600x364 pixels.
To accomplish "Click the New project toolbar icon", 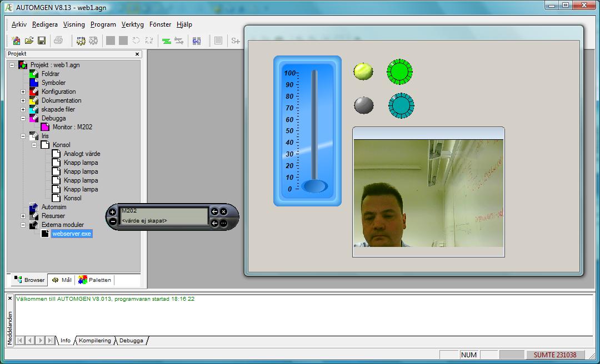I will [x=16, y=41].
